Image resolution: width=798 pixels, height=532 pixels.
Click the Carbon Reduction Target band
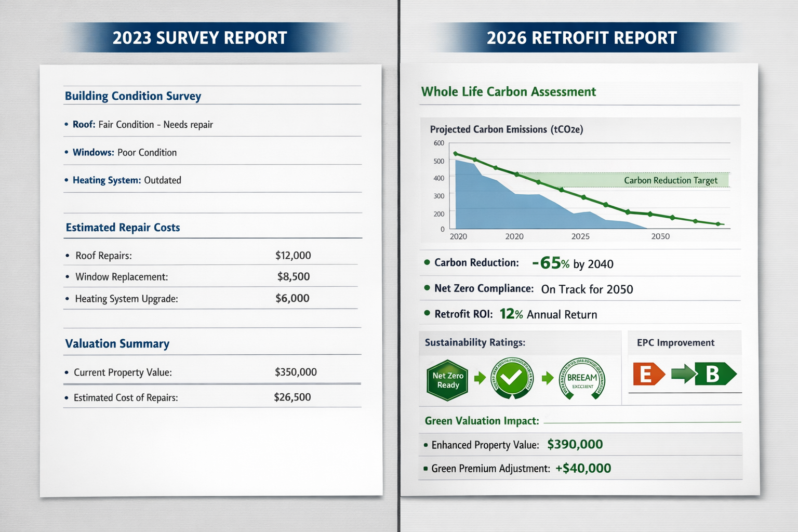click(670, 180)
